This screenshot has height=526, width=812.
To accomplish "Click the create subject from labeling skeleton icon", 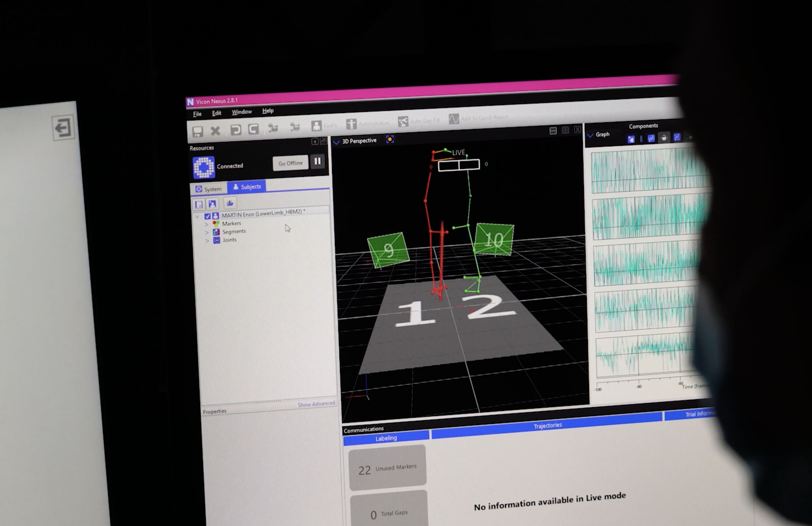I will tap(212, 204).
